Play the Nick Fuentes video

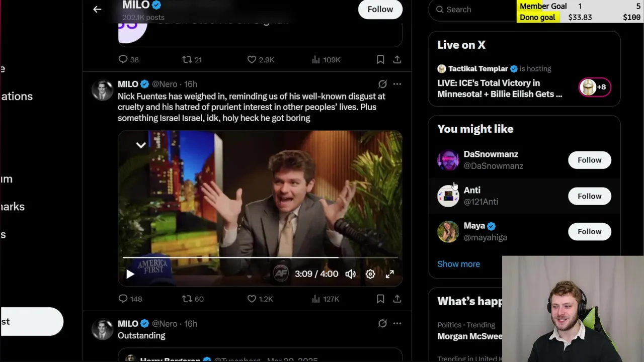pos(130,274)
